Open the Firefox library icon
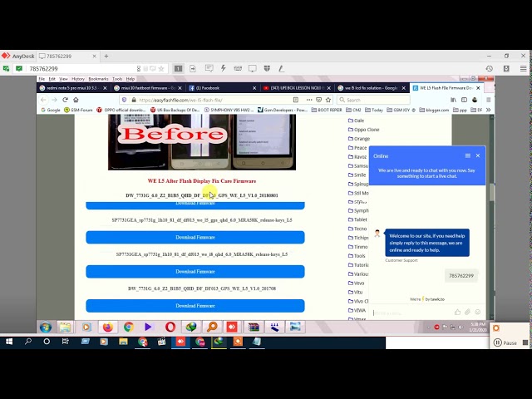Viewport: 532px width, 399px height. pyautogui.click(x=453, y=100)
